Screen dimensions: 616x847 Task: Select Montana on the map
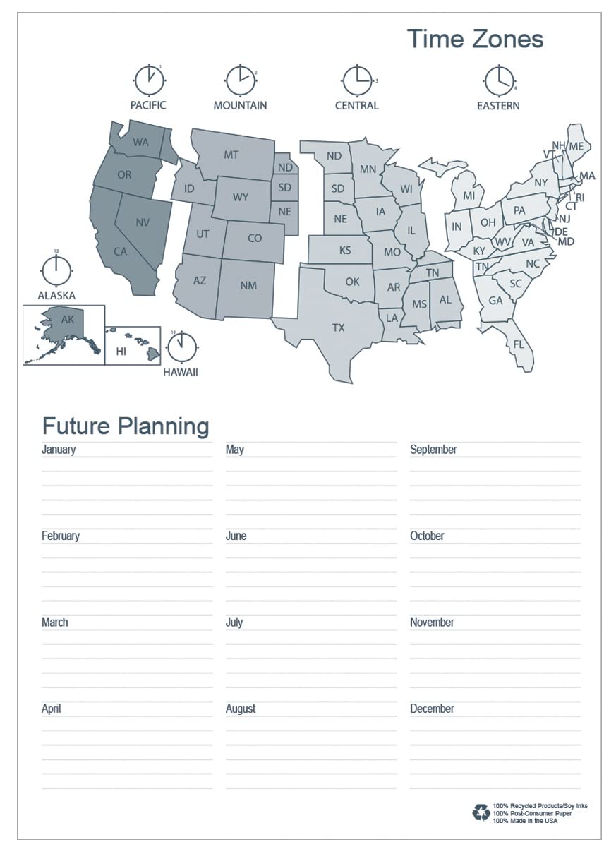[231, 155]
